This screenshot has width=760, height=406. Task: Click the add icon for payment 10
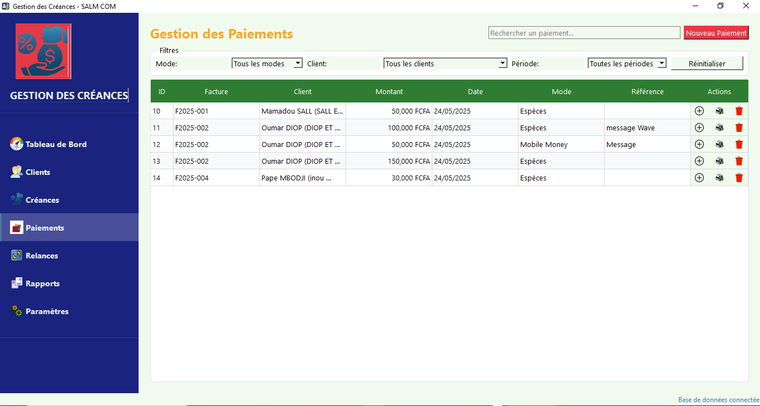coord(699,111)
